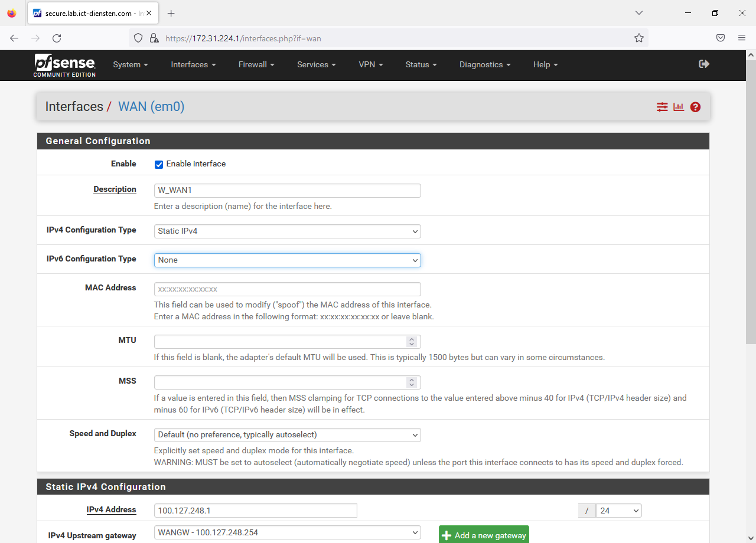Toggle the Enable interface checkbox

click(x=158, y=164)
